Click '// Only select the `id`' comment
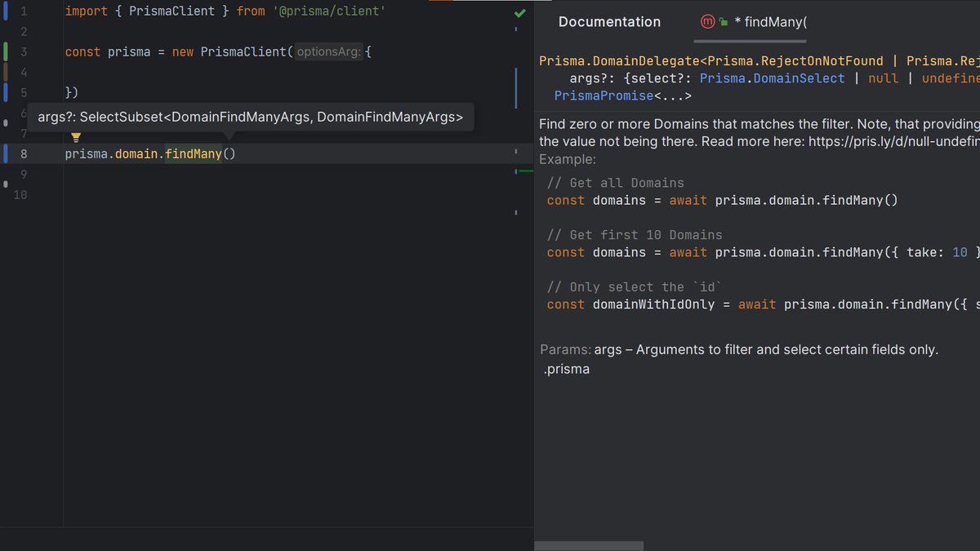This screenshot has width=980, height=551. (x=635, y=287)
